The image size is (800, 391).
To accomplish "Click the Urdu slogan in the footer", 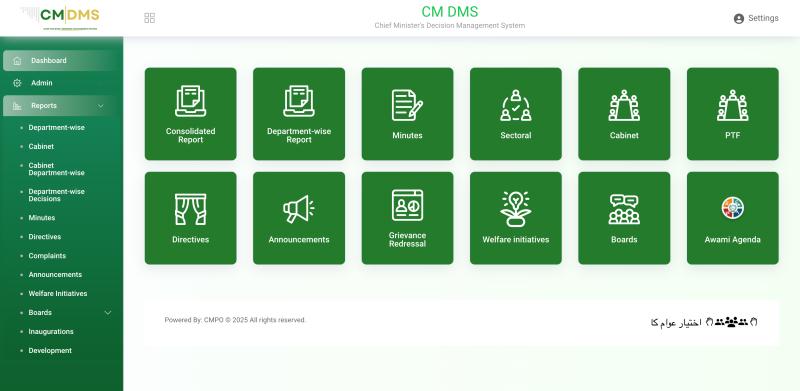I will (x=704, y=322).
